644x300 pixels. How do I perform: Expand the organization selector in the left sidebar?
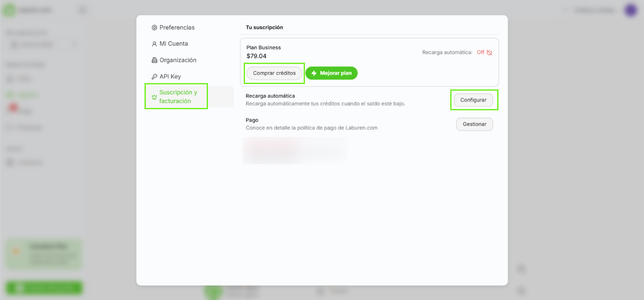coord(43,45)
